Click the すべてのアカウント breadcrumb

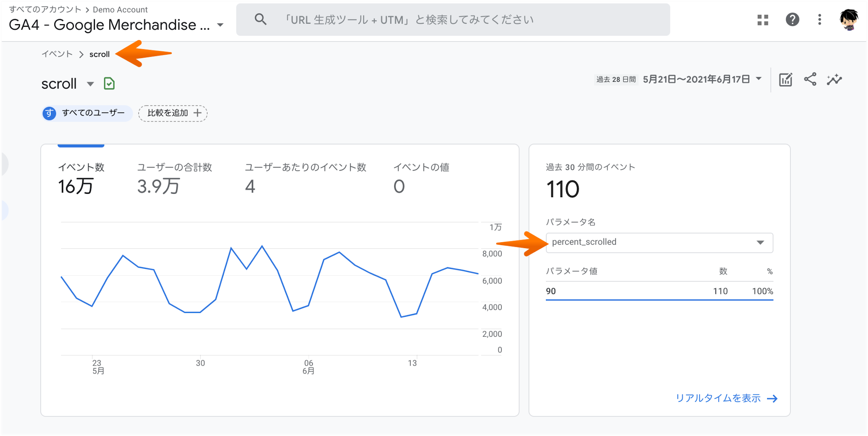[x=45, y=9]
